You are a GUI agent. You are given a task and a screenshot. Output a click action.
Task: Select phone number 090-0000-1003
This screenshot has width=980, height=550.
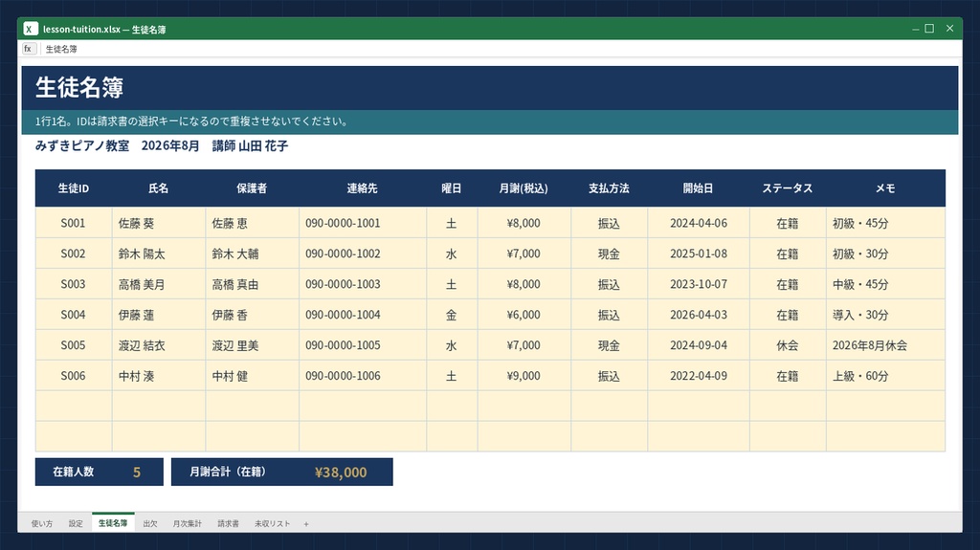pyautogui.click(x=363, y=284)
